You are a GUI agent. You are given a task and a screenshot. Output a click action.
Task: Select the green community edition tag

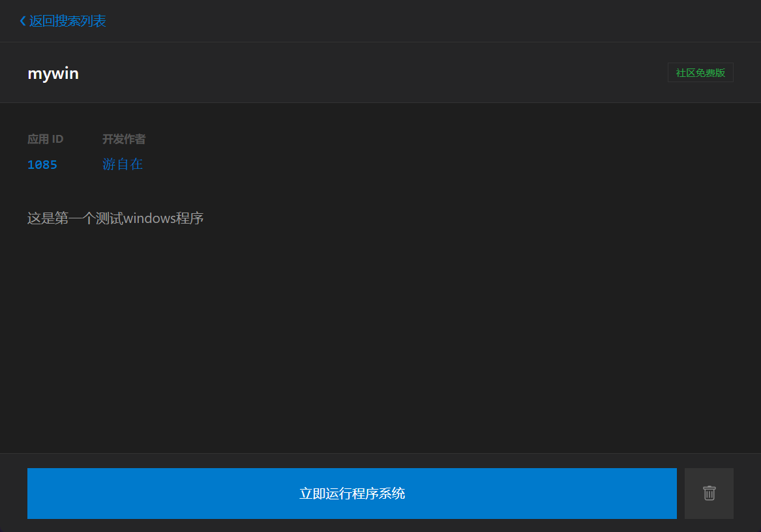pos(700,72)
